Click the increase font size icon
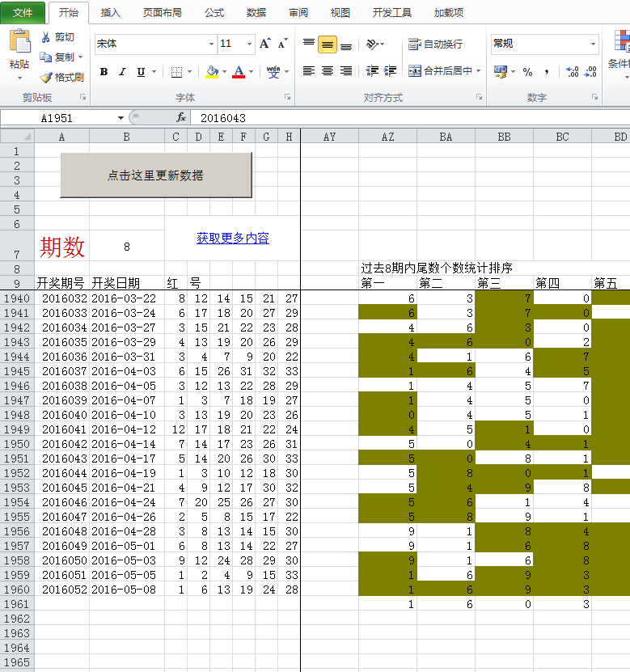This screenshot has height=672, width=630. (x=265, y=44)
